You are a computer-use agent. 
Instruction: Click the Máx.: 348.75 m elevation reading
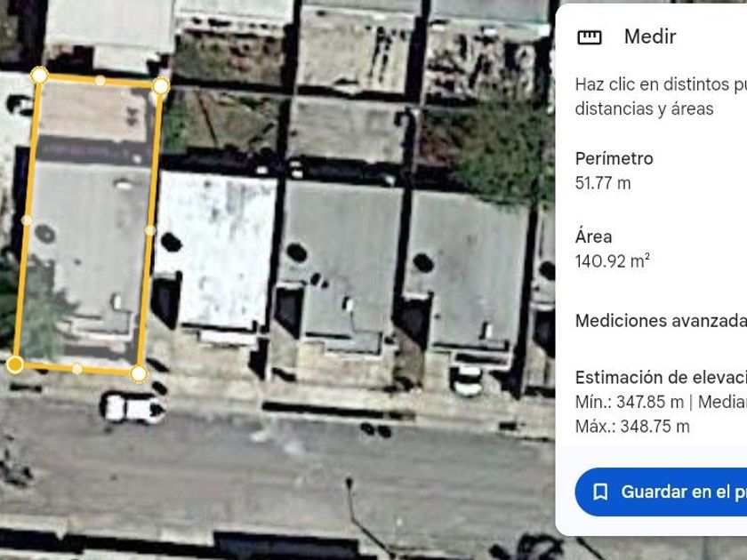tap(632, 426)
